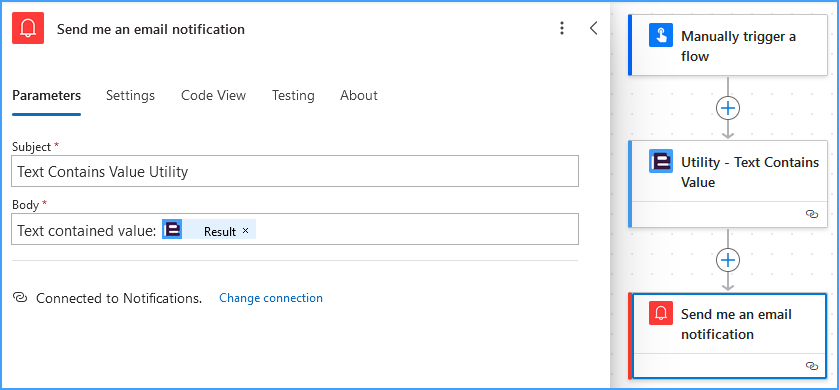Select the Parameters tab
839x390 pixels.
(x=47, y=96)
